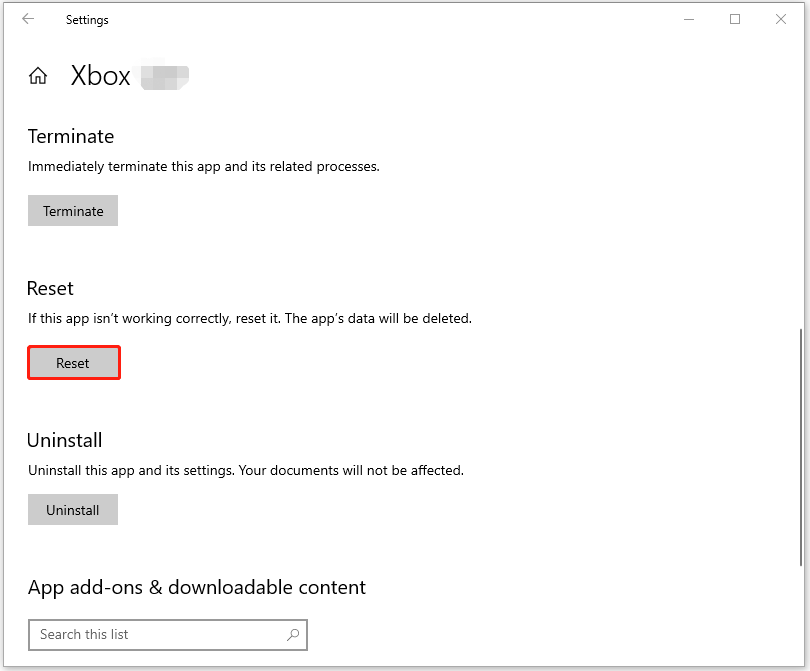Maximize the Settings window
Screen dimensions: 810x671
(x=735, y=19)
